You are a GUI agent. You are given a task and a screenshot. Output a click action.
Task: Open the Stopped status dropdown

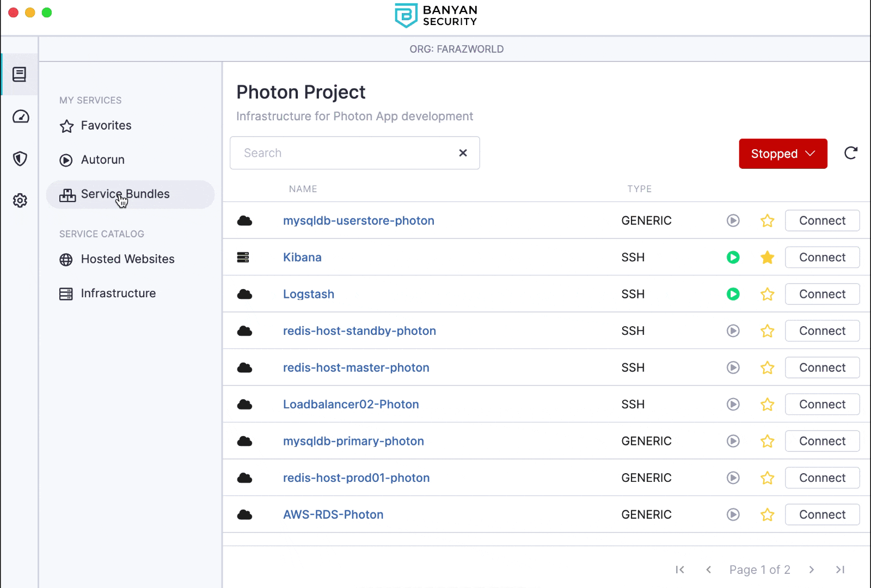(783, 154)
